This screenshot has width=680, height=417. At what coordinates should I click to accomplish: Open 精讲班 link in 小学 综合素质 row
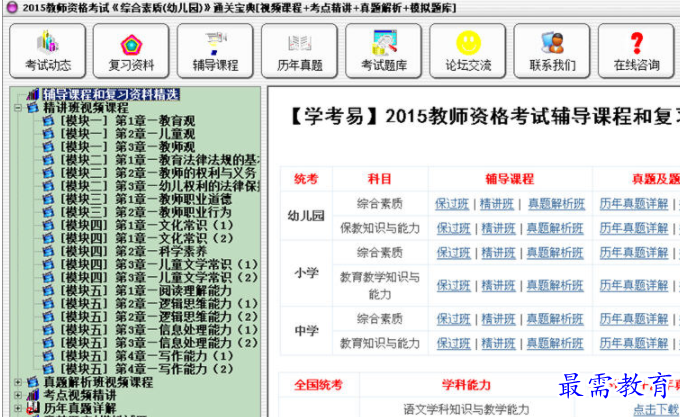click(x=499, y=253)
